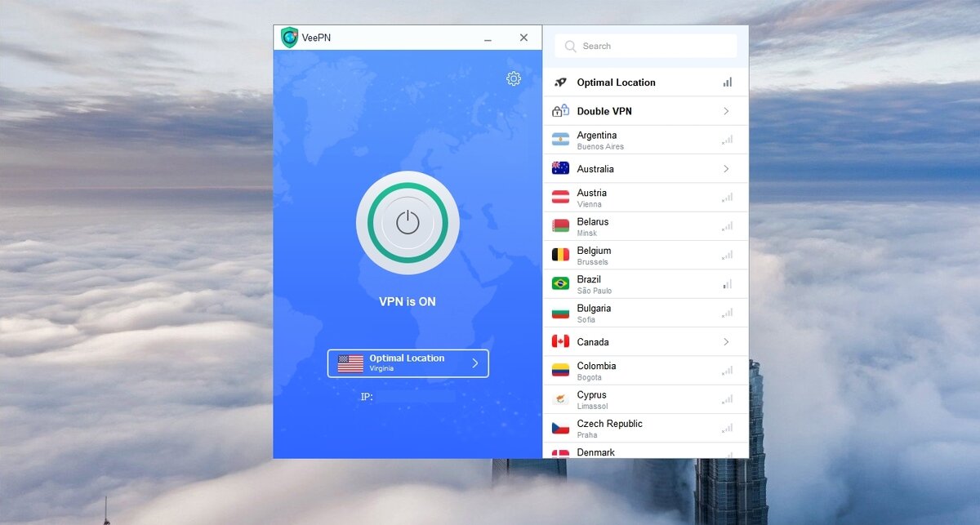Click Belgium signal strength indicator
The width and height of the screenshot is (980, 525).
pos(727,255)
